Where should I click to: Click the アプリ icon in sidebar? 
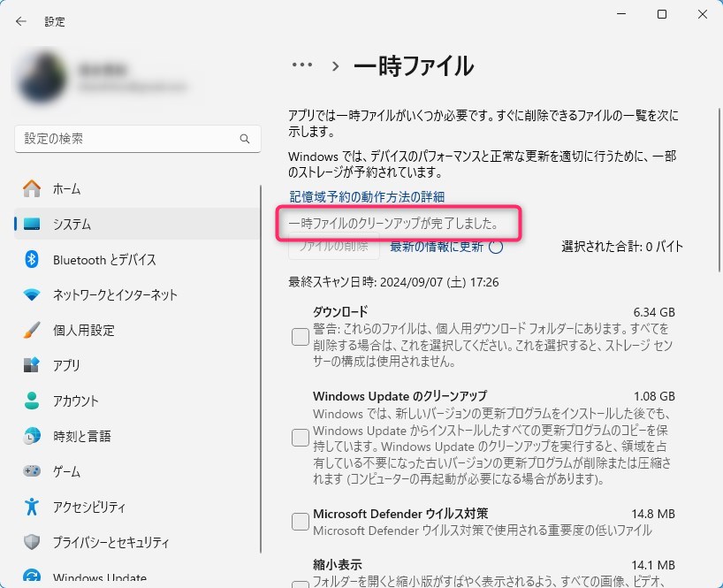click(x=32, y=365)
